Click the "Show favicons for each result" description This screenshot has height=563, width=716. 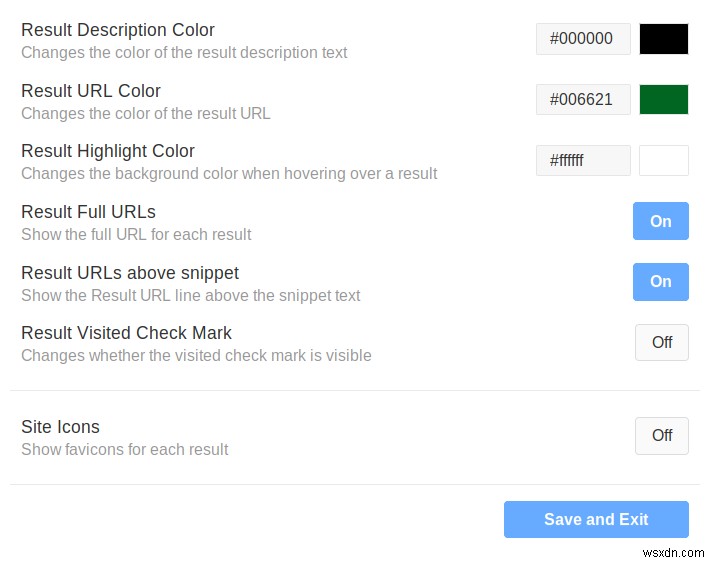click(125, 449)
